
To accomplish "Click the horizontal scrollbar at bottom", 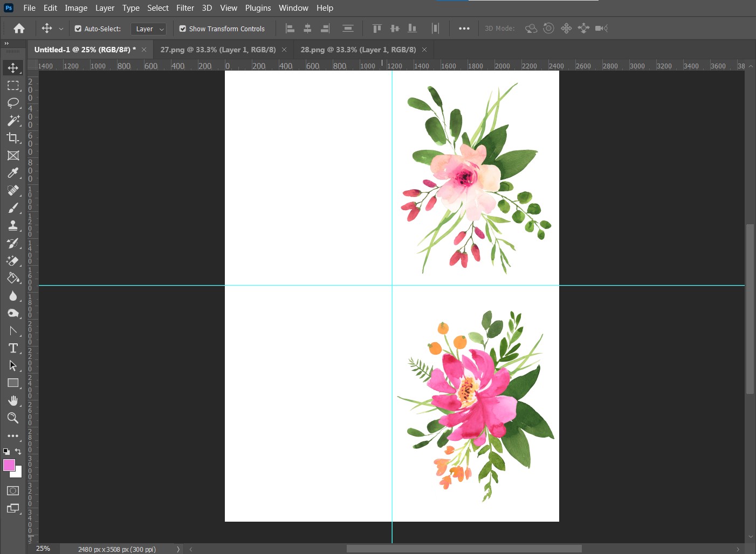I will pyautogui.click(x=464, y=549).
